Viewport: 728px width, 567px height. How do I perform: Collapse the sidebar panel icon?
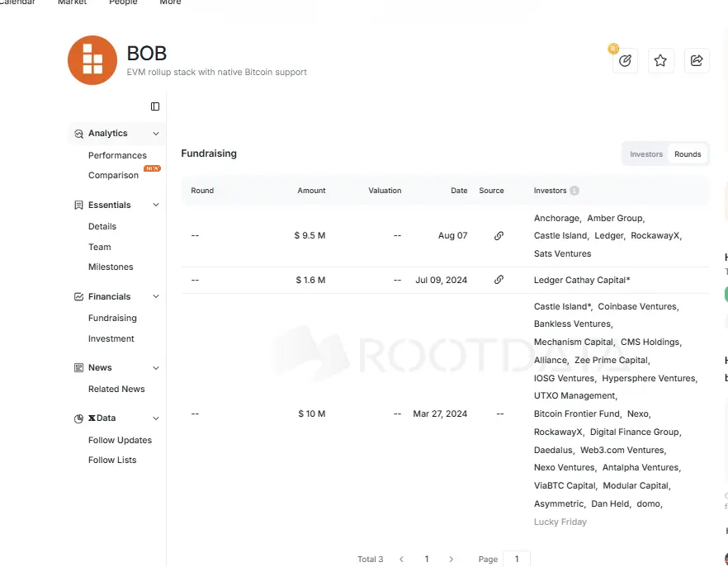(x=155, y=106)
